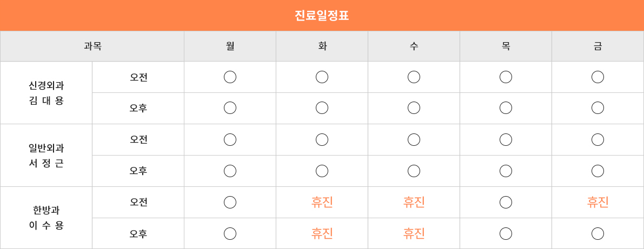Viewport: 644px width, 249px height.
Task: Click 신경외과 Wednesday morning circle
Action: (x=414, y=77)
